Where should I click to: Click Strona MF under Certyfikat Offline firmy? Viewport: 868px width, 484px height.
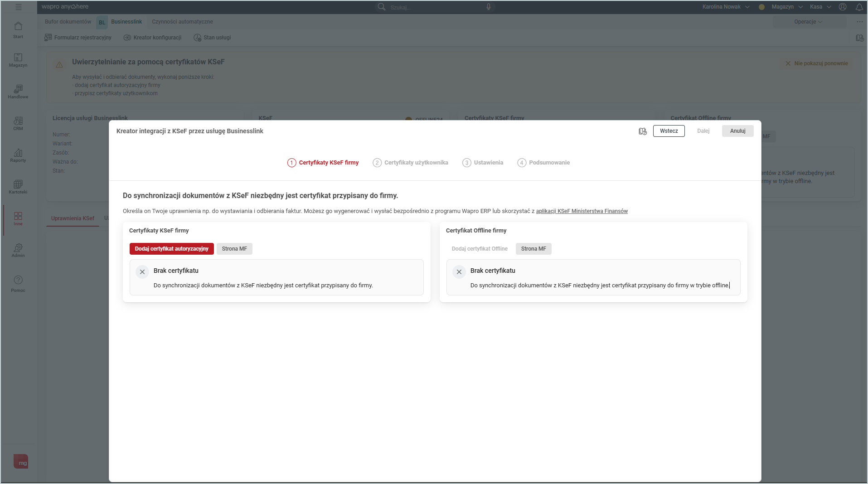pos(533,249)
